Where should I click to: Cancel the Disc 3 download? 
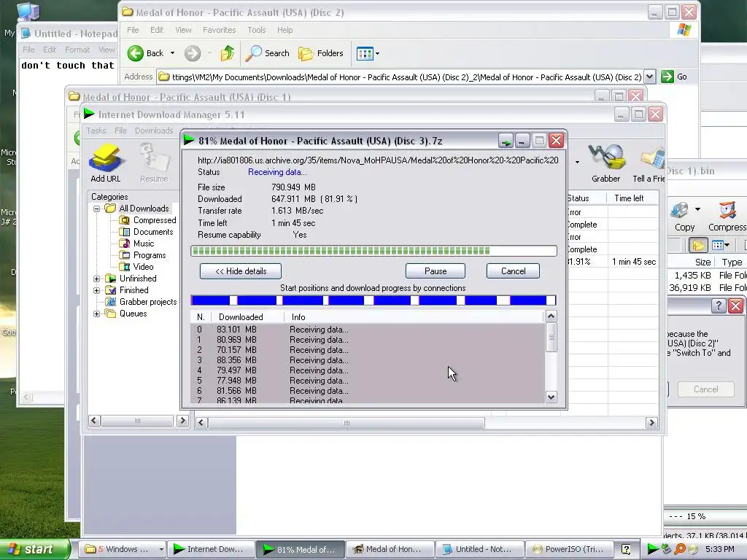pyautogui.click(x=513, y=271)
